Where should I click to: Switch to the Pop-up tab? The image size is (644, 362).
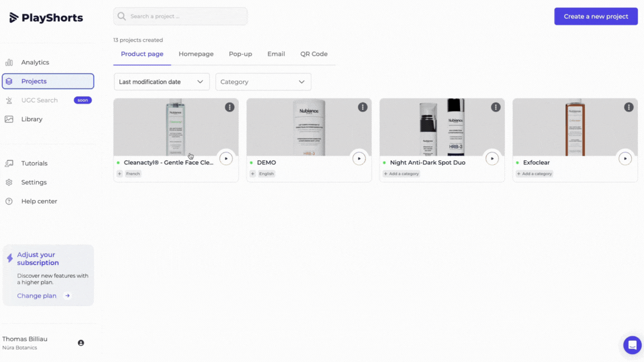[x=240, y=54]
